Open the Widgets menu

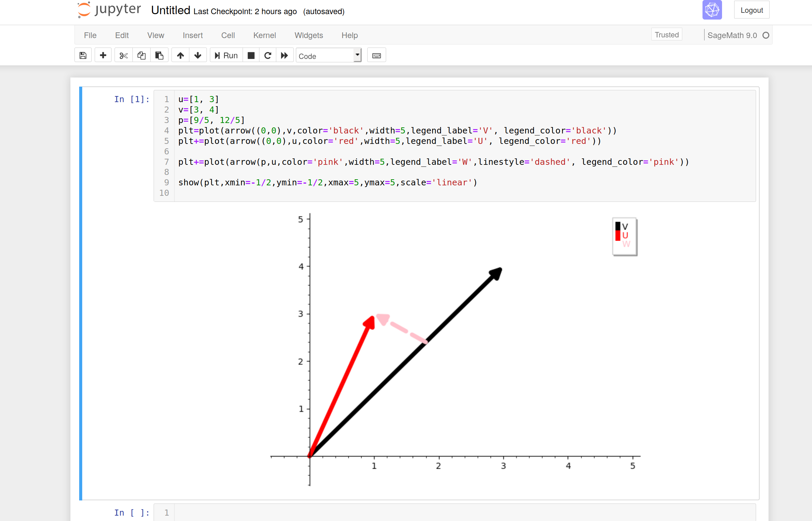(x=308, y=35)
